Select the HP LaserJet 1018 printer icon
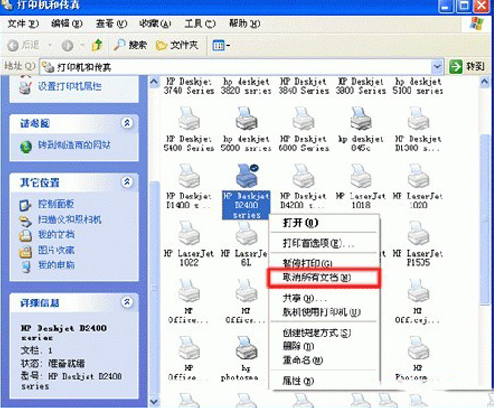494x408 pixels. tap(361, 176)
